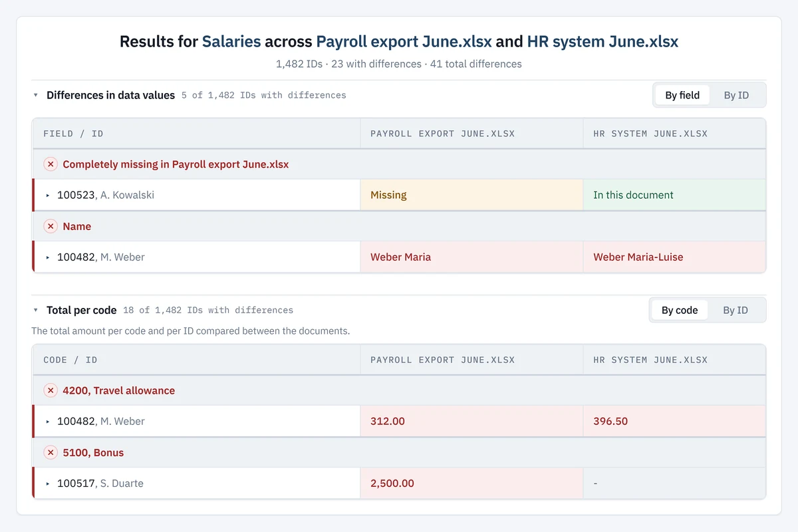Screen dimensions: 798x532
Task: Select By code in Total per code
Action: tap(680, 310)
